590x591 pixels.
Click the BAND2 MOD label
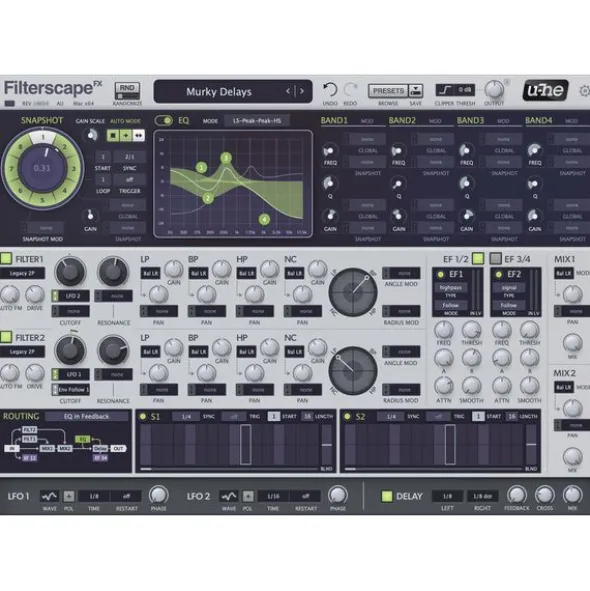[435, 121]
